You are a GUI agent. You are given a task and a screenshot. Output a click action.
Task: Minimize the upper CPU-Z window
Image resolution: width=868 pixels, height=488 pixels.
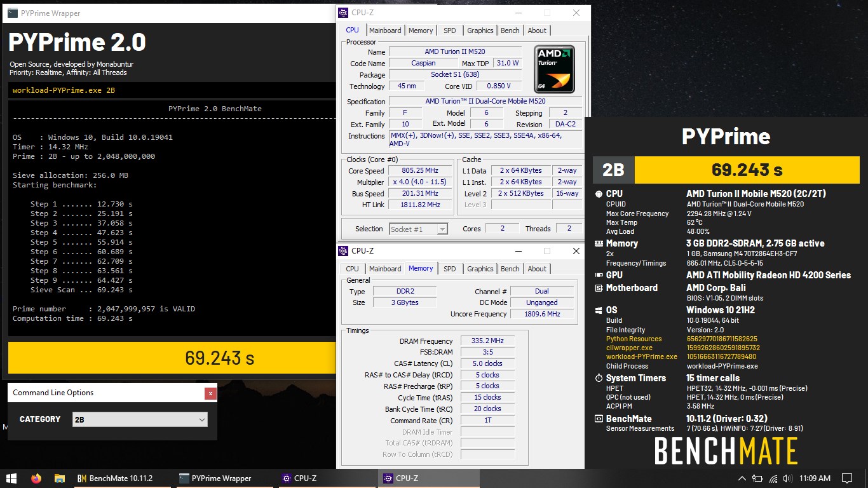[x=518, y=13]
